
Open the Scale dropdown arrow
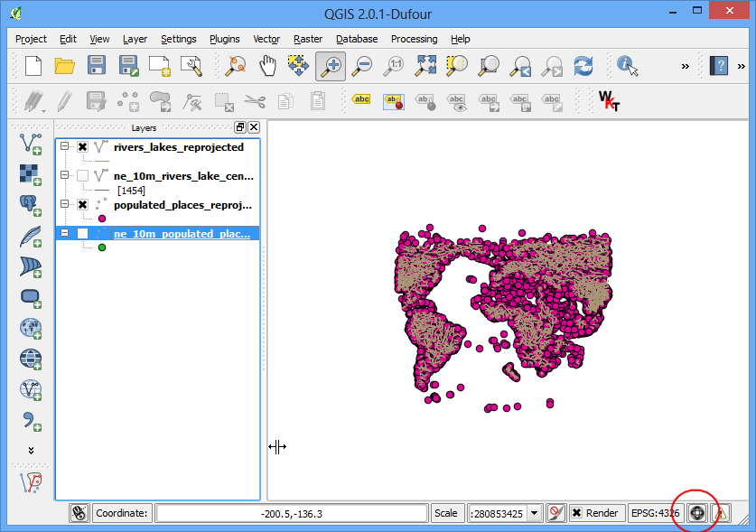tap(534, 513)
